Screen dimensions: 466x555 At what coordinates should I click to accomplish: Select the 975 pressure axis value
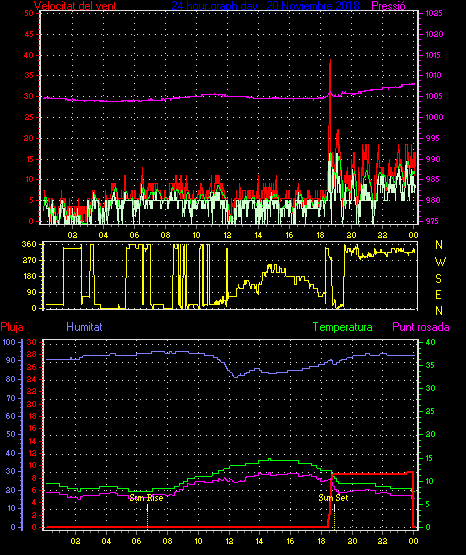pos(432,221)
